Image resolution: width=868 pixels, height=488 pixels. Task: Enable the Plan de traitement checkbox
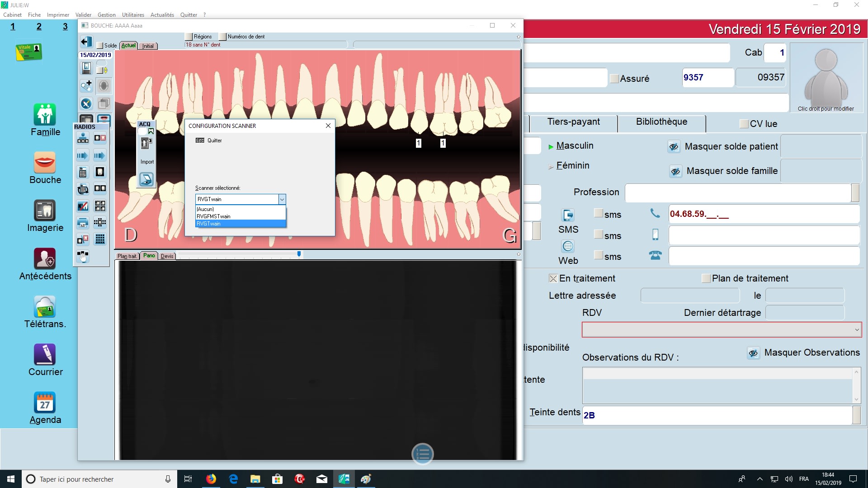[706, 278]
